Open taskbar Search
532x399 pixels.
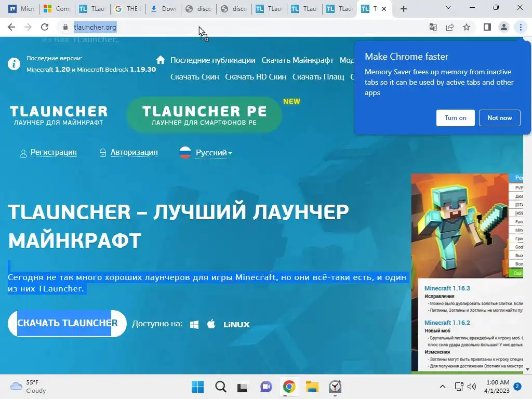pos(220,387)
